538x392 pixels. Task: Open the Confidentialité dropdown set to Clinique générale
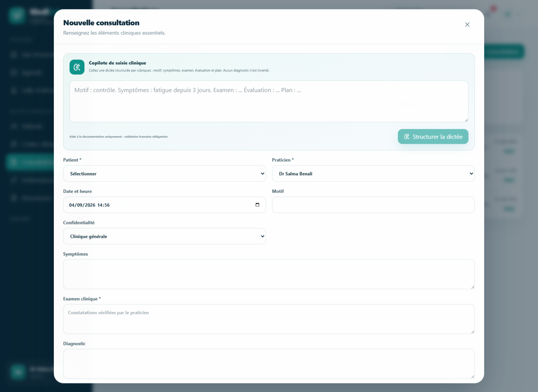(x=164, y=236)
